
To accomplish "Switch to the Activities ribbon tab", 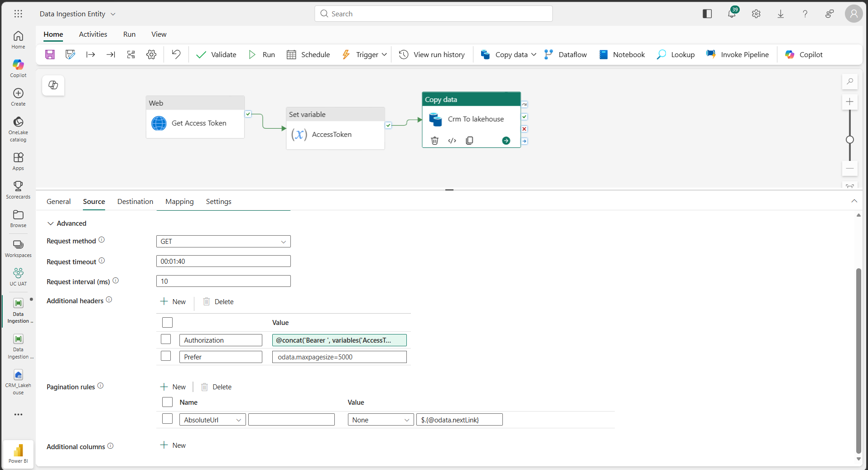I will 93,34.
